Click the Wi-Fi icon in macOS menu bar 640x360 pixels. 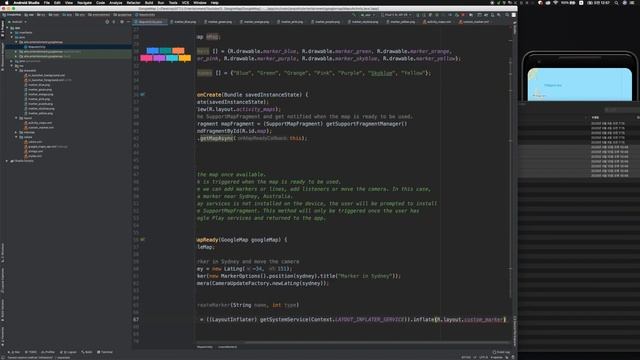pos(556,2)
